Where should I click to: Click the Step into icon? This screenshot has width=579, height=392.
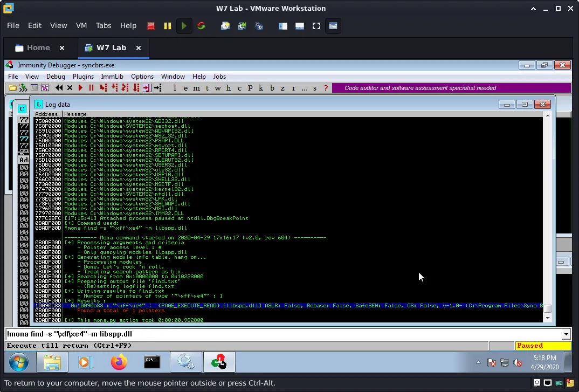(x=104, y=88)
